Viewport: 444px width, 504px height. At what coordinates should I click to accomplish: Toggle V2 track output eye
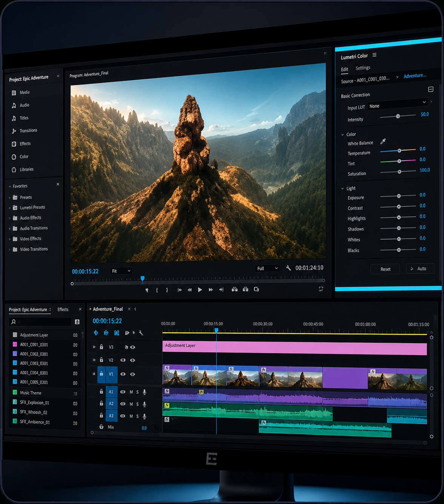[x=132, y=360]
